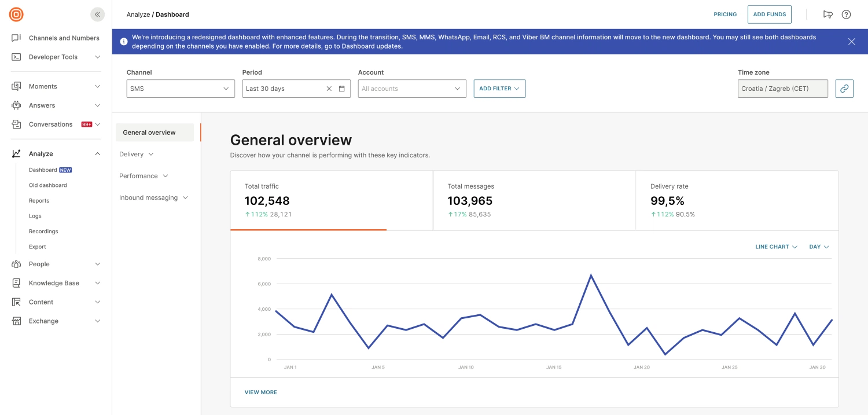The width and height of the screenshot is (868, 415).
Task: Select the Moments icon in the sidebar
Action: 17,86
